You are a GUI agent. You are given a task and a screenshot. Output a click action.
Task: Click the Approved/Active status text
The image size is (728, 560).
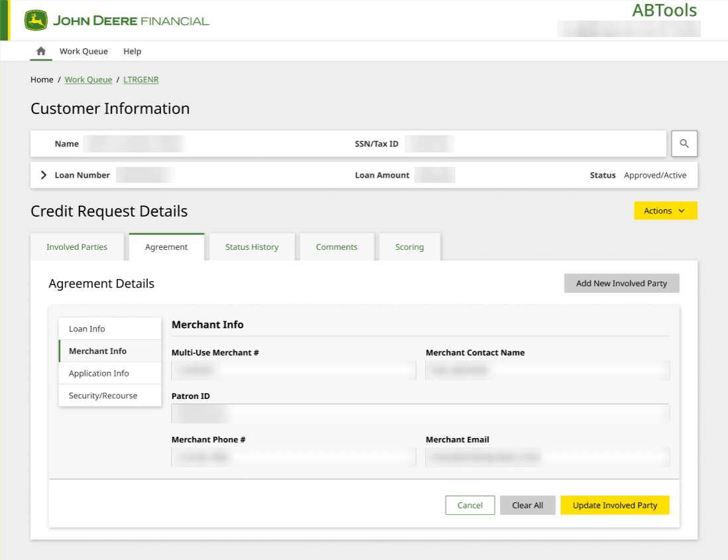[x=655, y=175]
